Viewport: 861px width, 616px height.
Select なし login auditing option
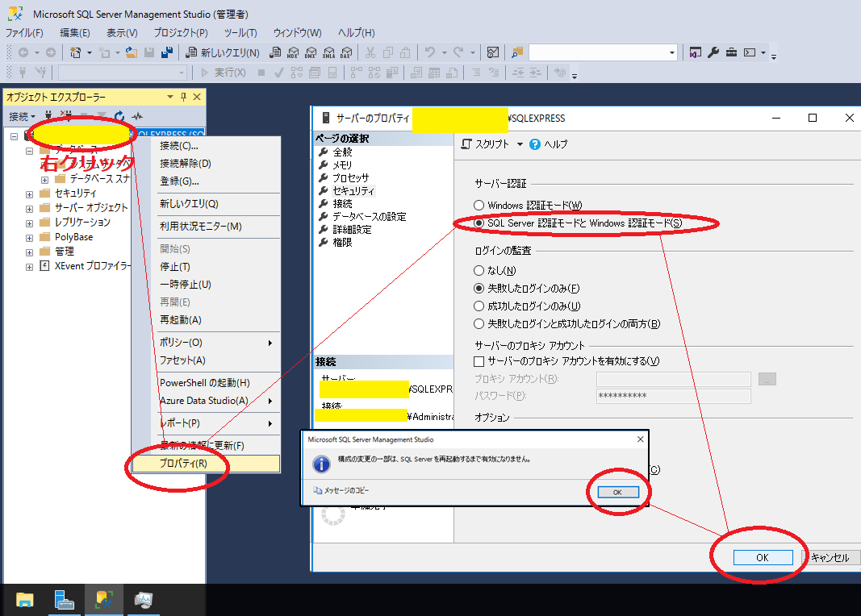coord(479,271)
